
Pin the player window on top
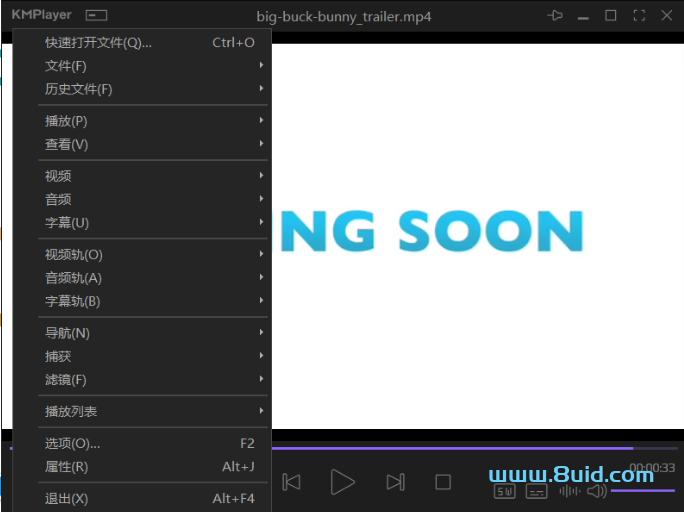[555, 16]
